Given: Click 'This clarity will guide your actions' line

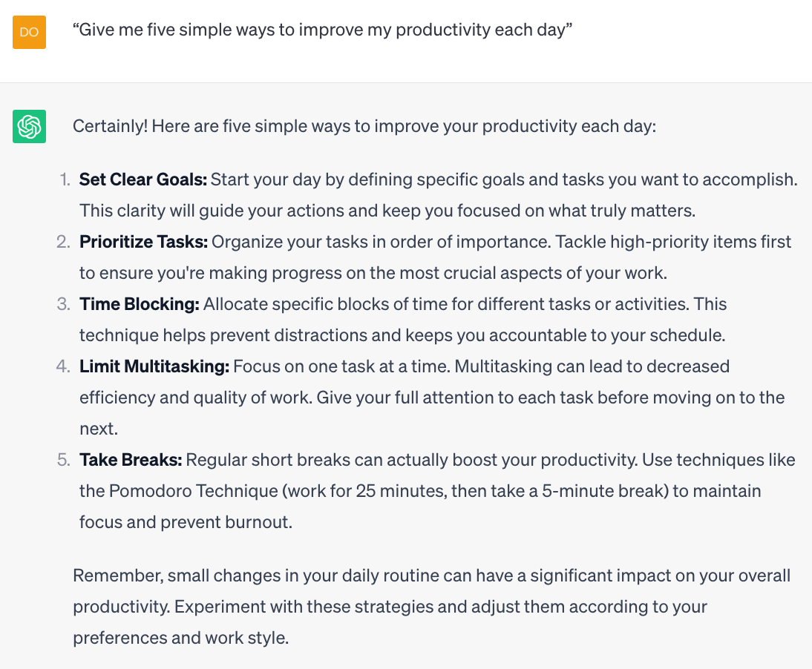Looking at the screenshot, I should coord(387,211).
